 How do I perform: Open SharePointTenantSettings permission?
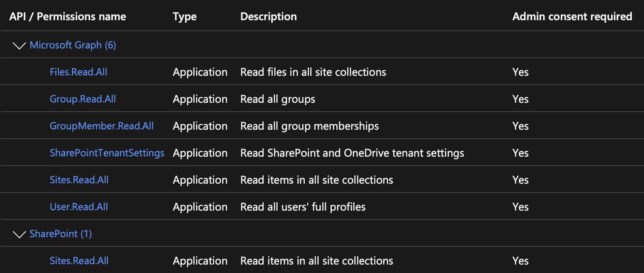(x=107, y=153)
